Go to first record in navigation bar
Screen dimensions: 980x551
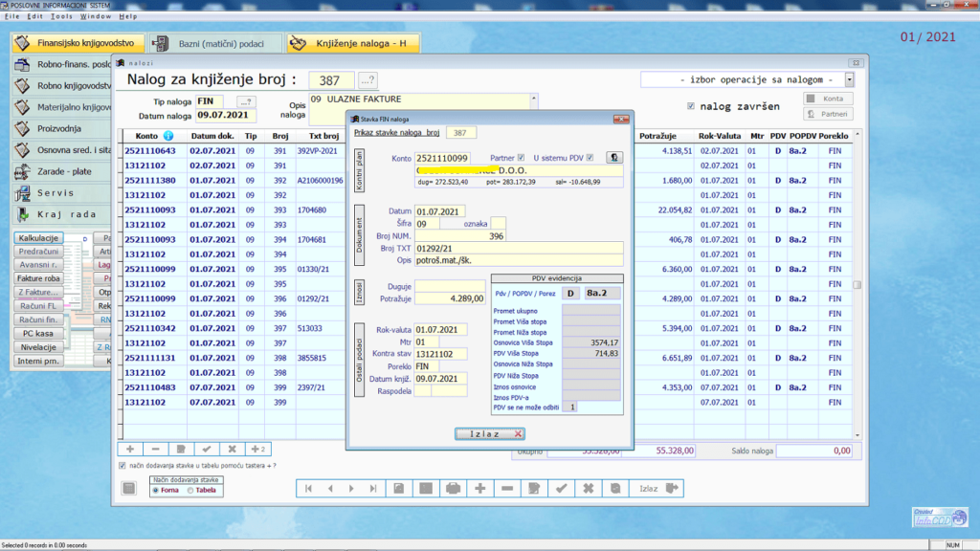click(308, 489)
